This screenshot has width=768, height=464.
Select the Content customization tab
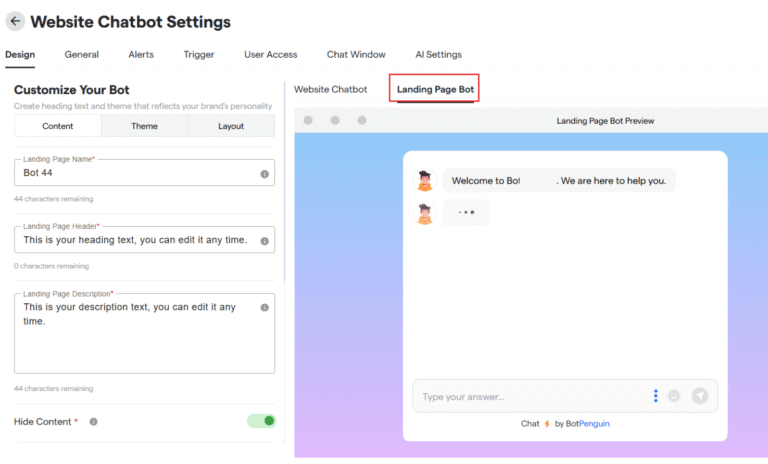58,126
